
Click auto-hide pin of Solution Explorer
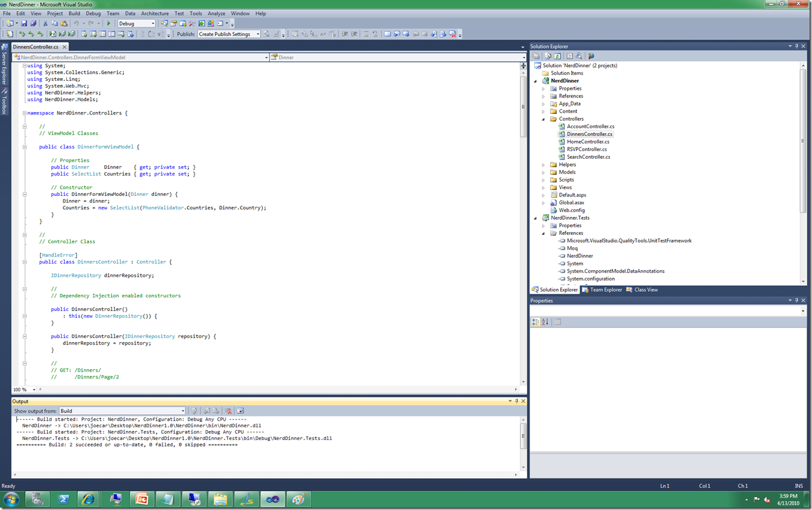pos(796,46)
